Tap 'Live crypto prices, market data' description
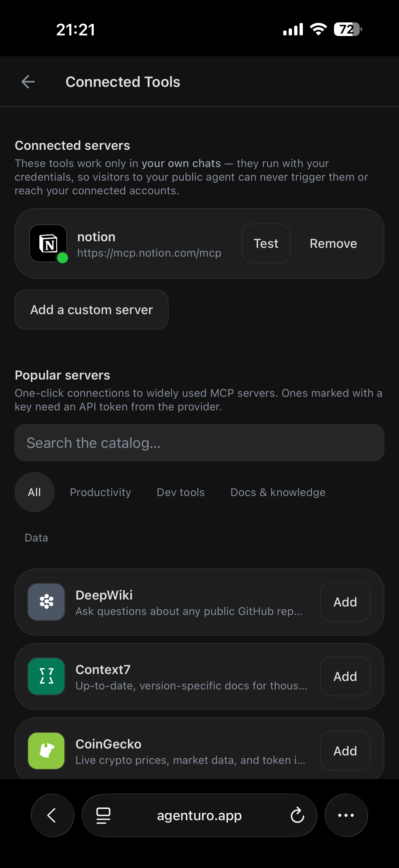 [190, 760]
